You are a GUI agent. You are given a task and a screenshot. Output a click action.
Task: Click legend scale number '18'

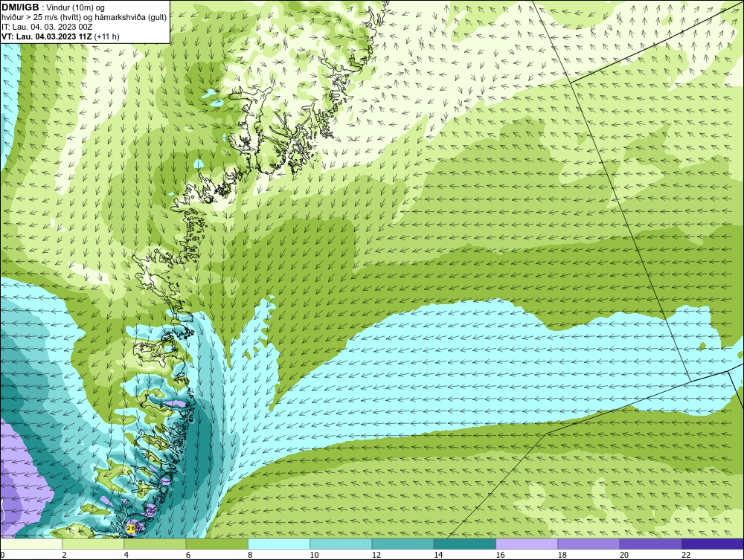click(562, 556)
